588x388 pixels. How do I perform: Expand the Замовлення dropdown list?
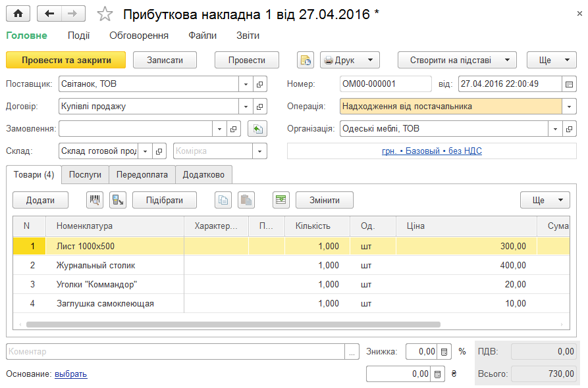[x=220, y=129]
